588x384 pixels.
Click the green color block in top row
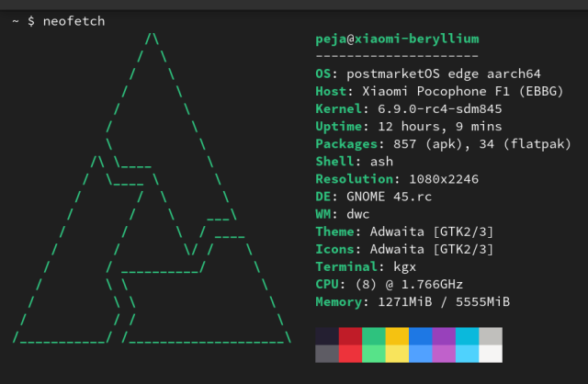[x=374, y=336]
